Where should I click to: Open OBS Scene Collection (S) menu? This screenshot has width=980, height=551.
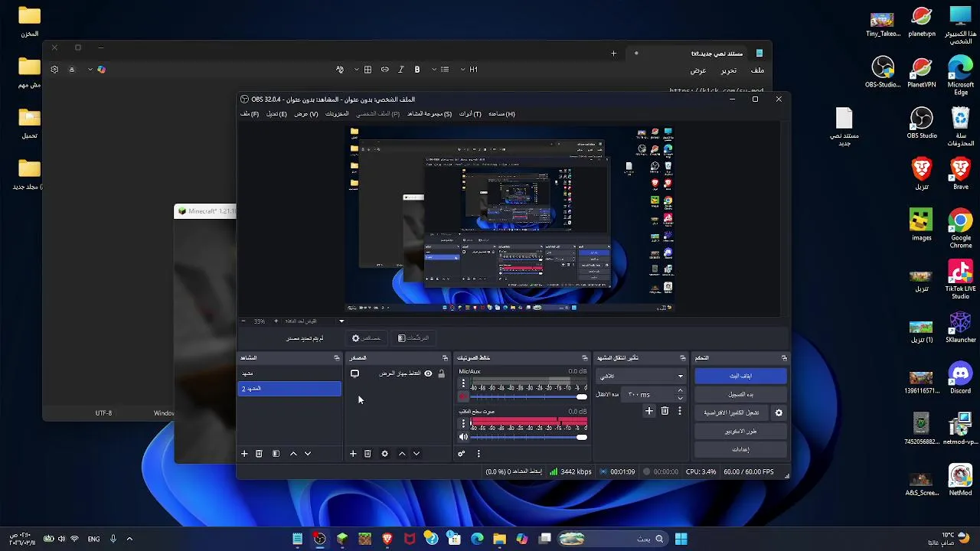click(x=430, y=114)
